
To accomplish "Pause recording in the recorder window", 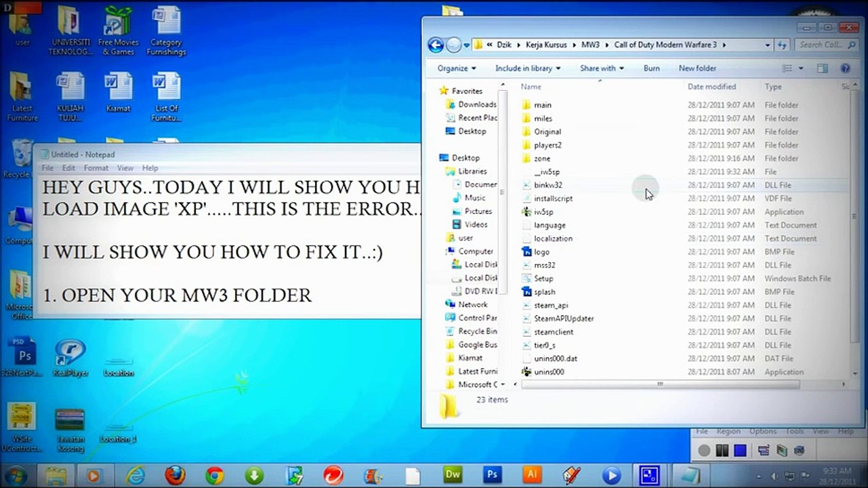I will coord(722,450).
